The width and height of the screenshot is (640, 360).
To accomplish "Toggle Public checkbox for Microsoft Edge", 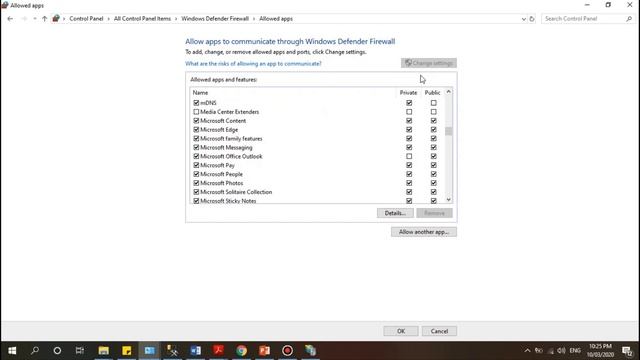I will [433, 130].
